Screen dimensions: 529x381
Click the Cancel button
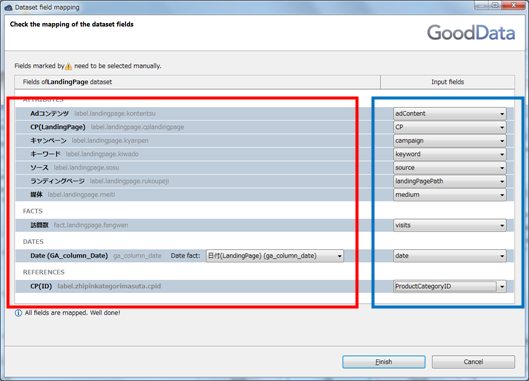473,362
